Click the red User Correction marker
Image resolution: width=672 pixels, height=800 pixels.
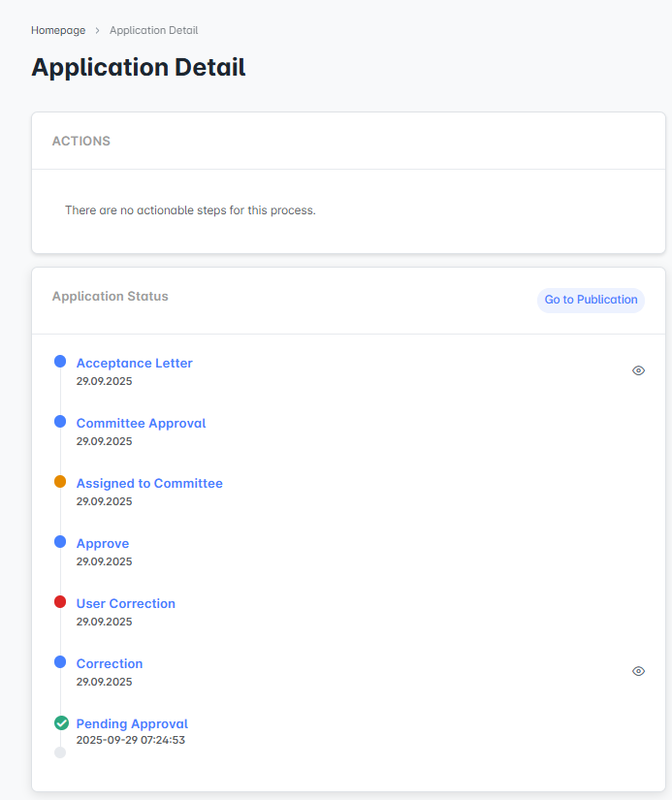[60, 602]
